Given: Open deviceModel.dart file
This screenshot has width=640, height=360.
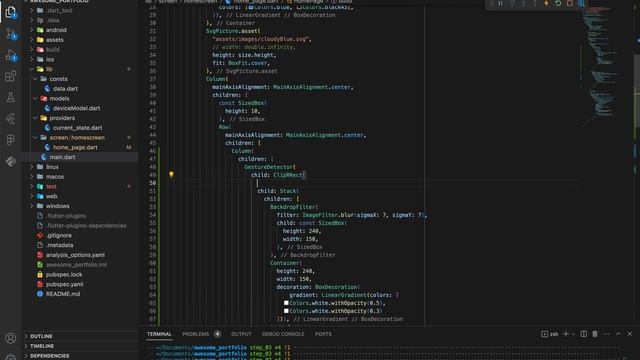Looking at the screenshot, I should pos(77,108).
